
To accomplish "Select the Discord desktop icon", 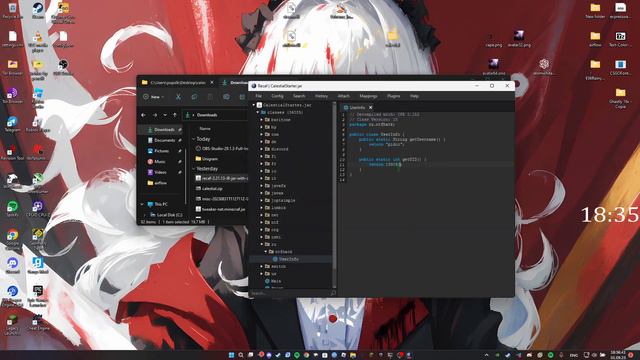I will click(13, 265).
